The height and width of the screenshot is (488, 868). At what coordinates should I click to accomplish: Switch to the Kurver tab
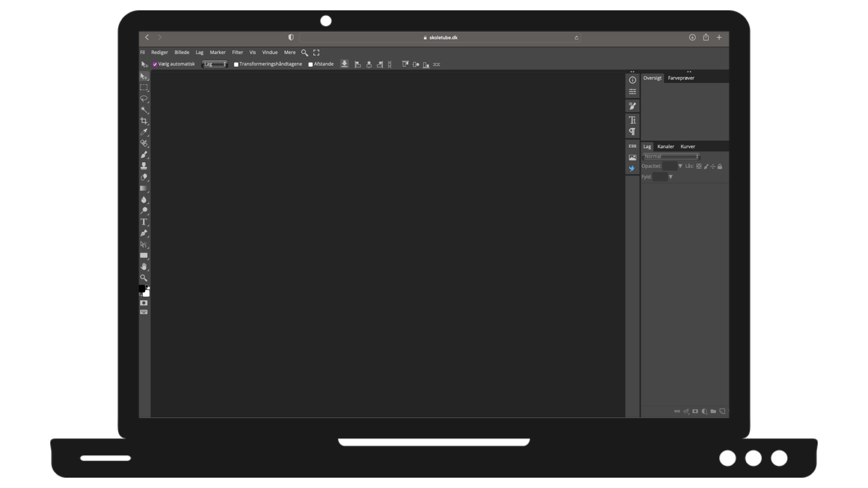click(688, 146)
